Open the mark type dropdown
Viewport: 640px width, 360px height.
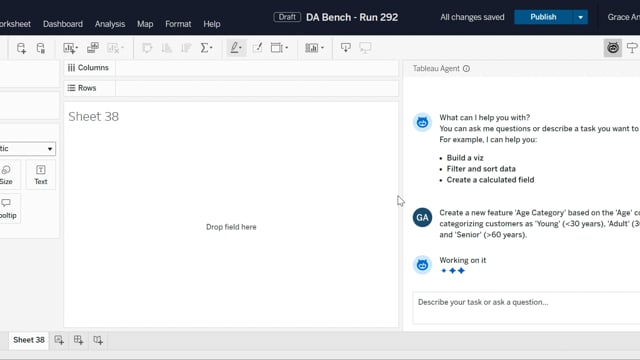tap(27, 149)
